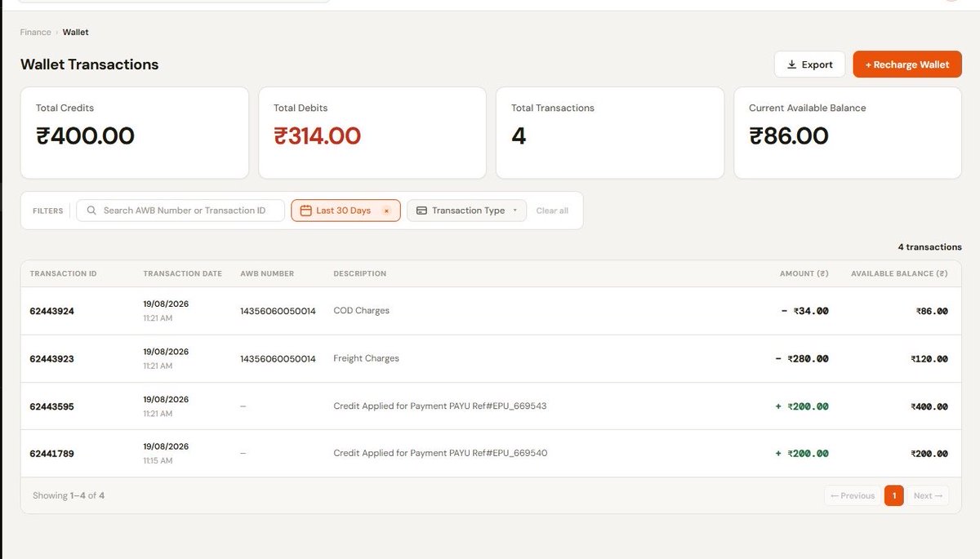Expand the Transaction Type dropdown arrow
This screenshot has height=559, width=980.
(x=514, y=211)
